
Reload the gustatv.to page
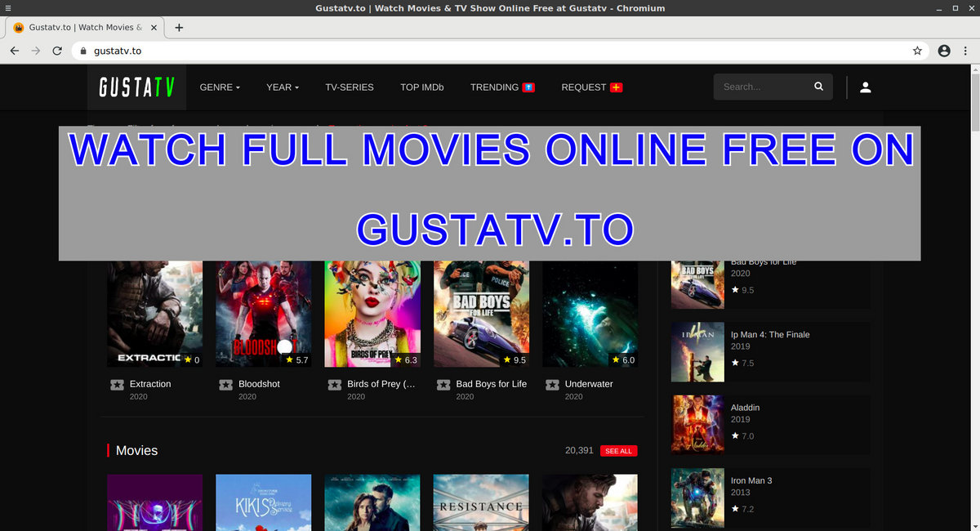(x=57, y=51)
